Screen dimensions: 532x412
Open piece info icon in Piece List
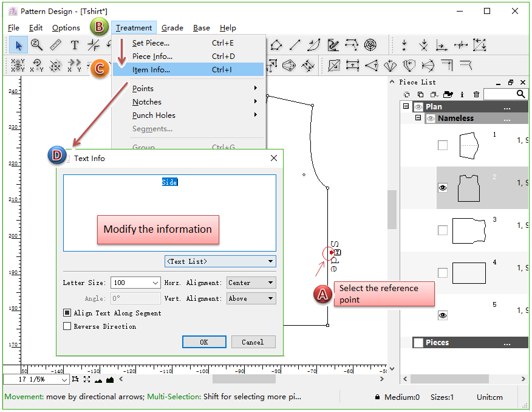tap(462, 94)
